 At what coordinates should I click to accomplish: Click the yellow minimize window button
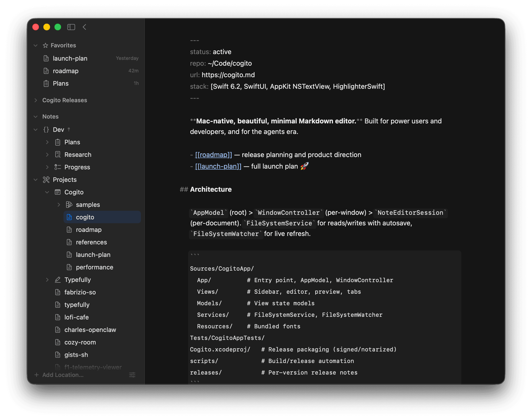tap(47, 27)
